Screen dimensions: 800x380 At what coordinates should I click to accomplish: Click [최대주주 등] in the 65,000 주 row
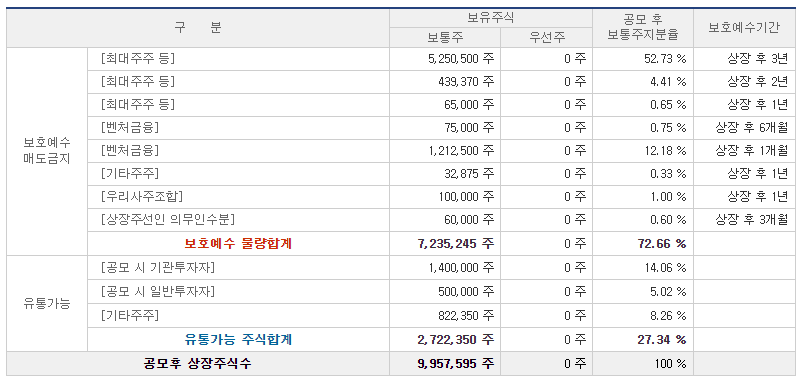click(138, 105)
